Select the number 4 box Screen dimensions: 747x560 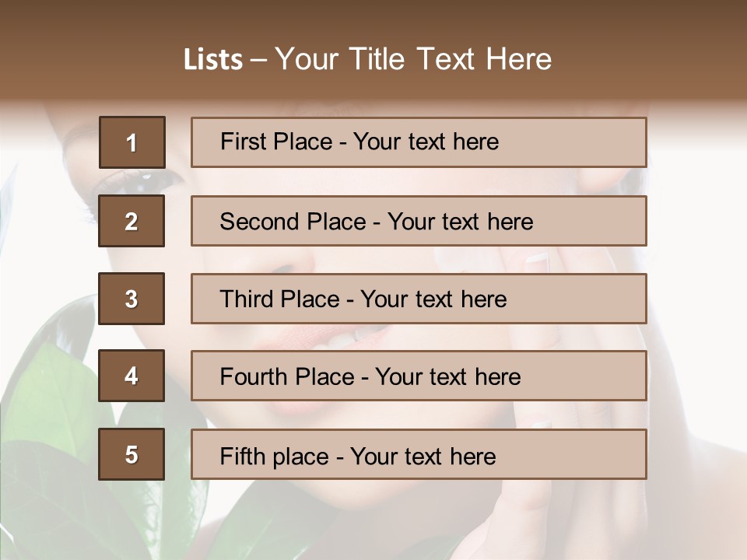point(132,376)
